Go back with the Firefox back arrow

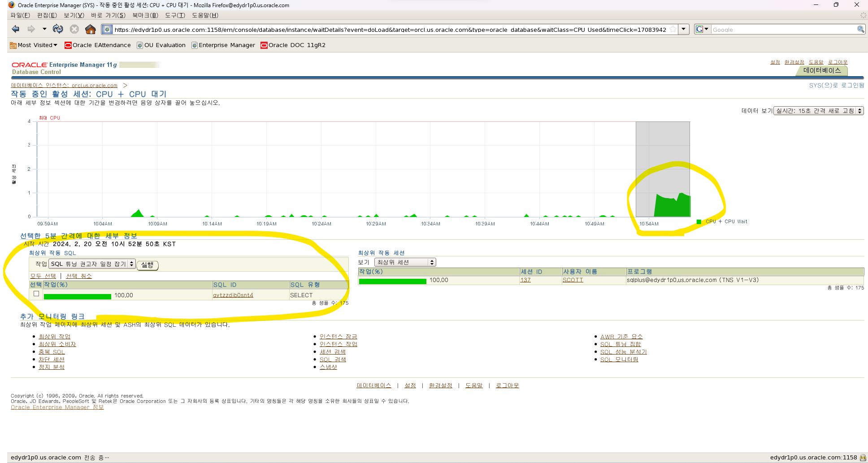coord(16,29)
